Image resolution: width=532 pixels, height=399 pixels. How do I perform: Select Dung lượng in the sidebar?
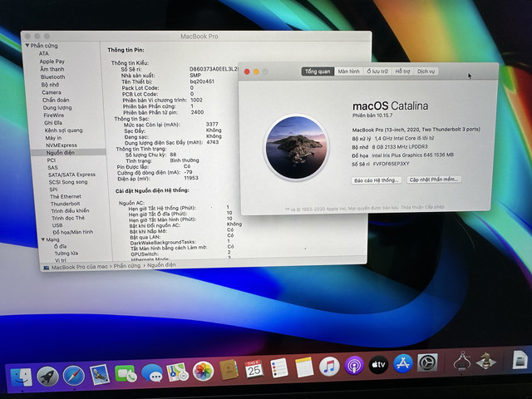pyautogui.click(x=57, y=107)
